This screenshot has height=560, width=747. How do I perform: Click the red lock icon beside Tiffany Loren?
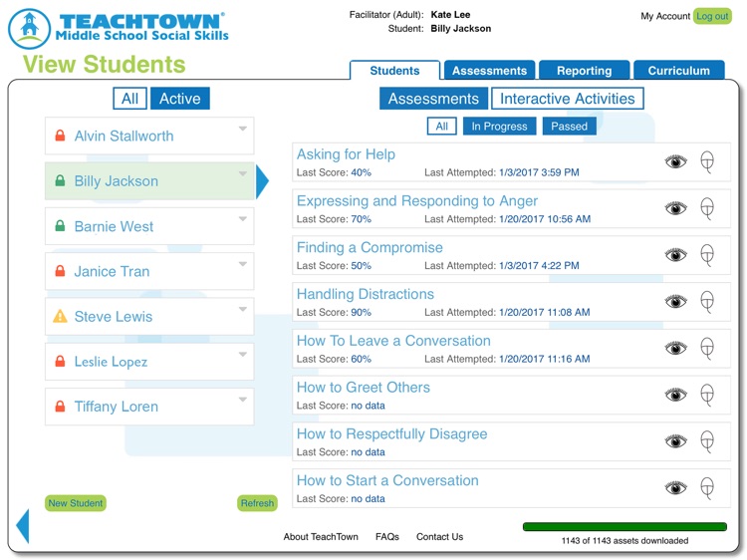point(60,407)
